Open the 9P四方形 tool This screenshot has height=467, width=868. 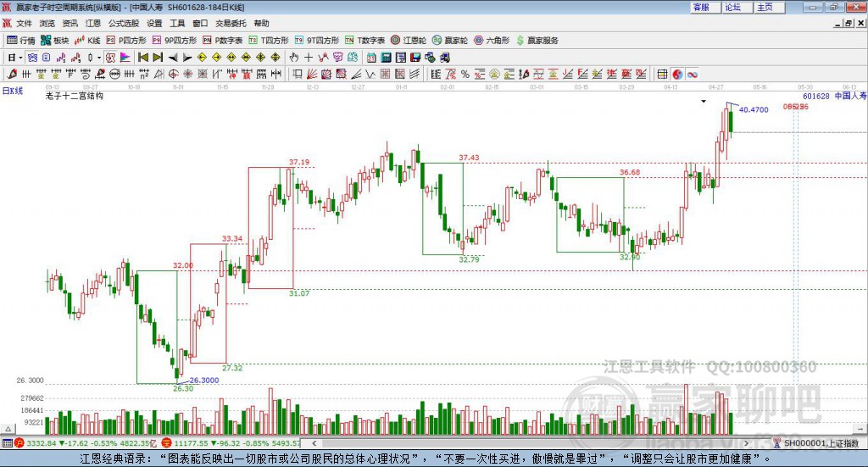click(x=175, y=41)
